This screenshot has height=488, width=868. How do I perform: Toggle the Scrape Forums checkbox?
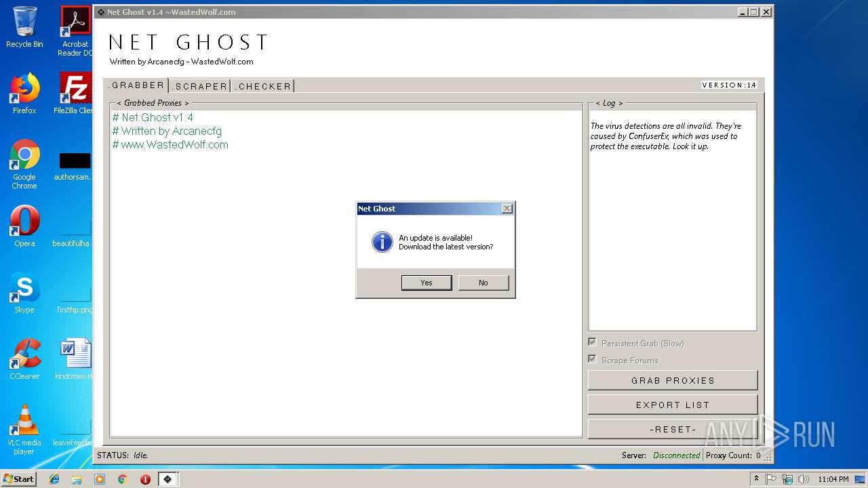(592, 360)
